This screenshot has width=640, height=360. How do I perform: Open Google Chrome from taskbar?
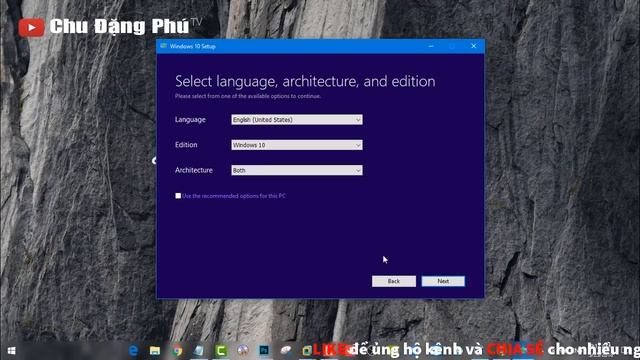[x=177, y=350]
